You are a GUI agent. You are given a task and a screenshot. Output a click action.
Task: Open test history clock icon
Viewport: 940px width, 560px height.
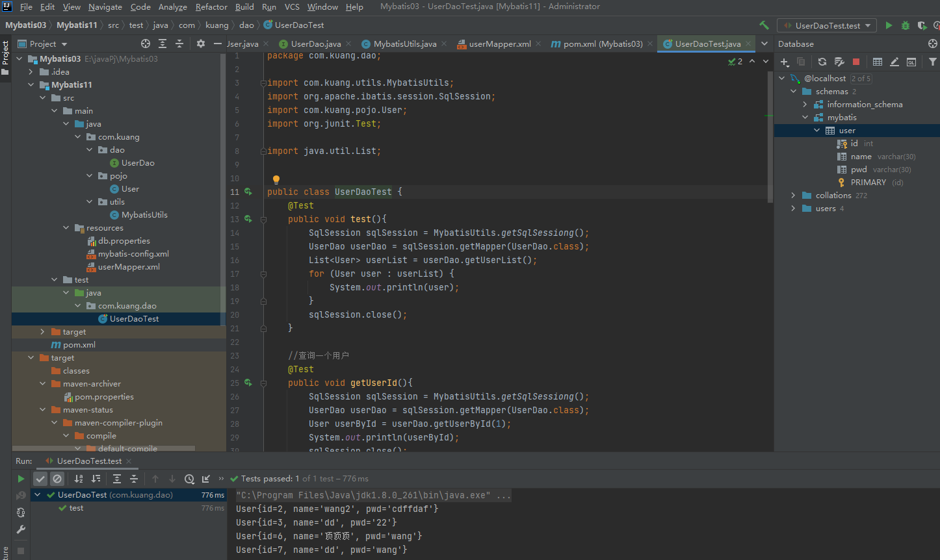click(189, 479)
